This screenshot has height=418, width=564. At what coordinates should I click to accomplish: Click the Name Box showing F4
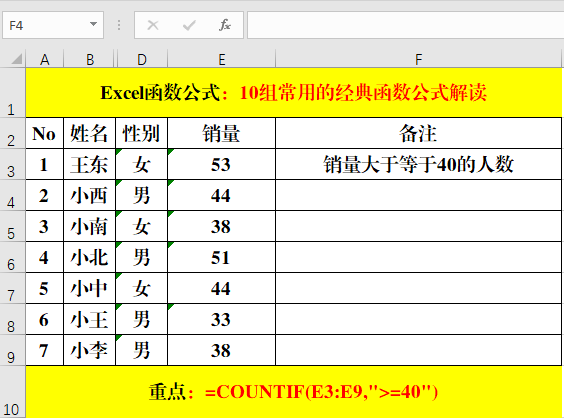click(x=53, y=25)
